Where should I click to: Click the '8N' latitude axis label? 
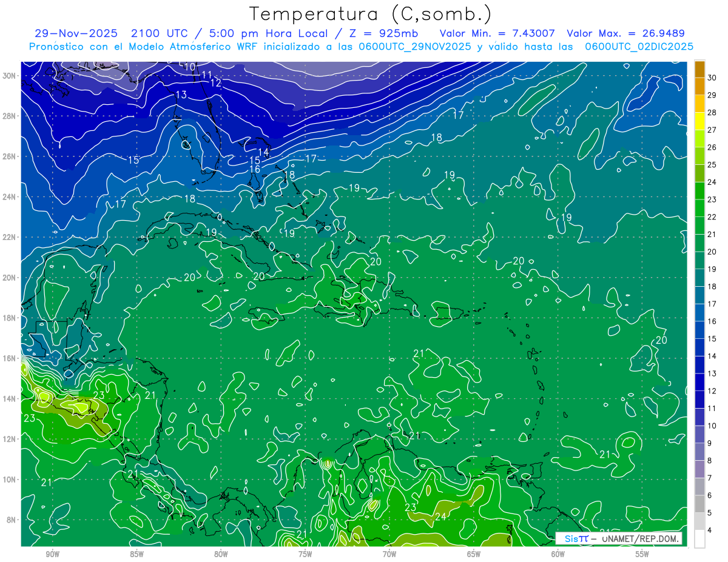pyautogui.click(x=11, y=520)
